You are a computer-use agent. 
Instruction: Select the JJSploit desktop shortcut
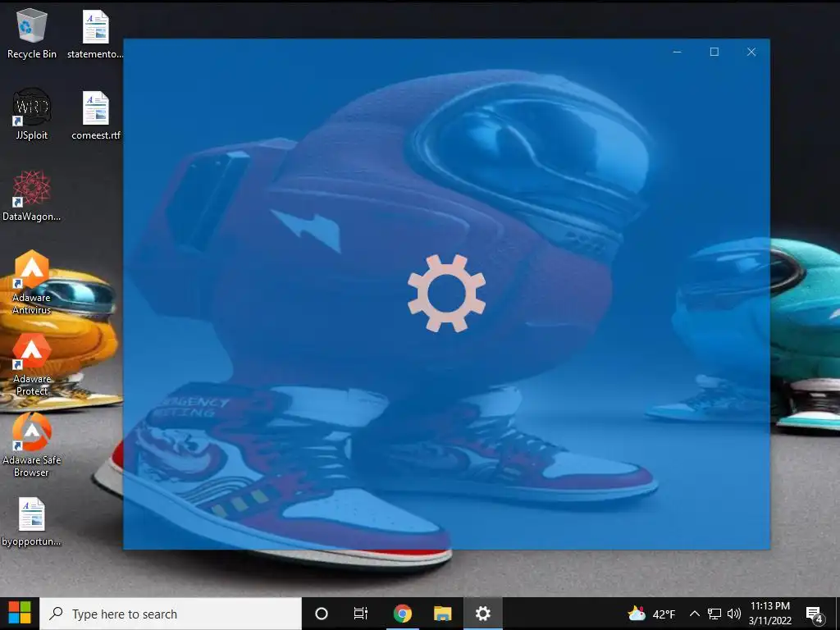32,114
